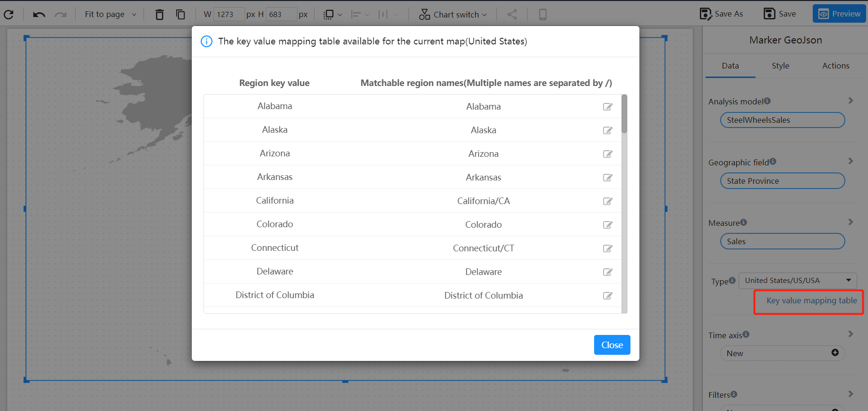
Task: Delete selected component with trash icon
Action: click(x=160, y=15)
